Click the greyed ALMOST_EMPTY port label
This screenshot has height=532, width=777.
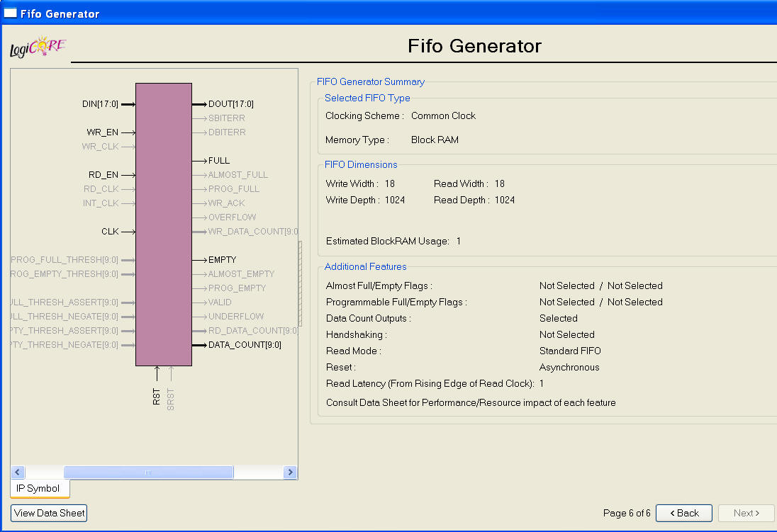[x=241, y=274]
